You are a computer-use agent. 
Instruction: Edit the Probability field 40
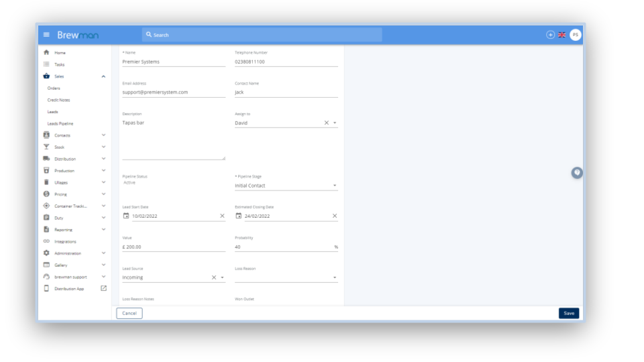[x=286, y=247]
